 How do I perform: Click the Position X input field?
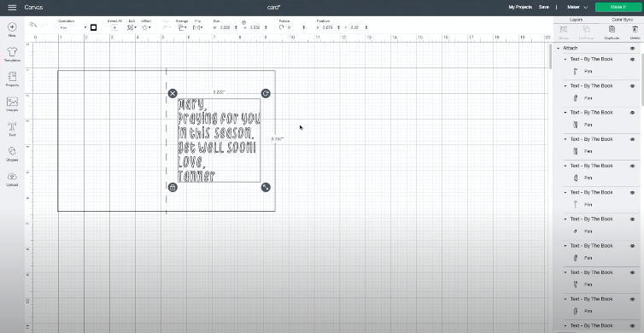click(x=328, y=27)
